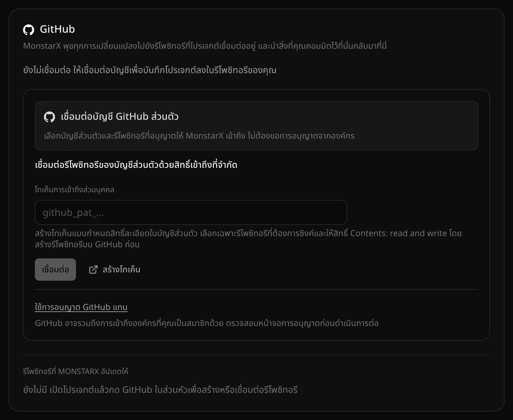The height and width of the screenshot is (420, 513).
Task: Click the ยังไม่เชื่อมต่อ status message
Action: [150, 70]
